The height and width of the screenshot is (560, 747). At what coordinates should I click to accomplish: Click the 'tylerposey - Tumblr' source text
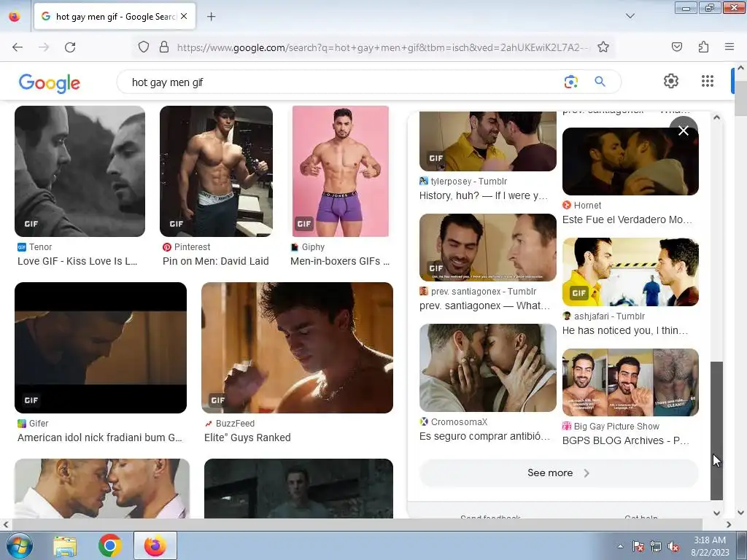pos(469,182)
